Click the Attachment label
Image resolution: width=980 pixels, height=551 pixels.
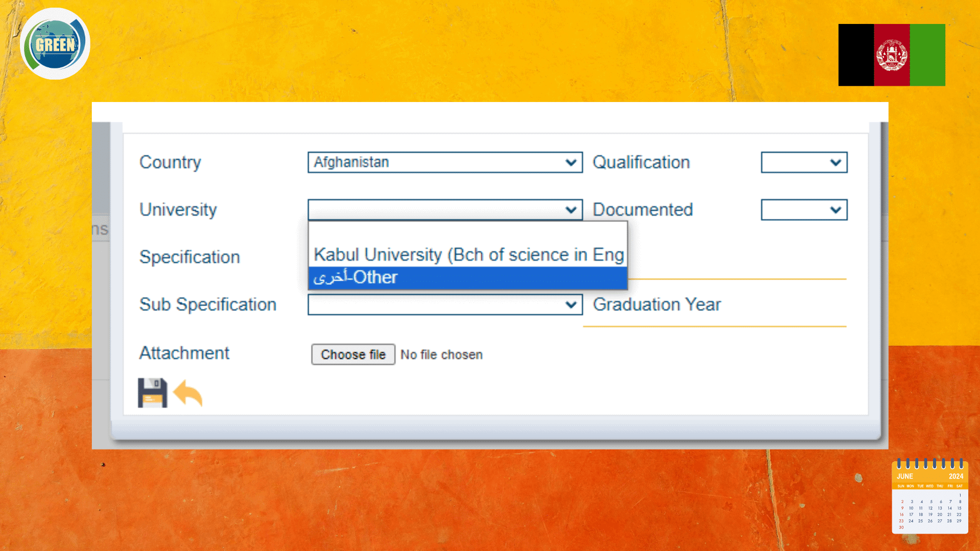pos(184,353)
